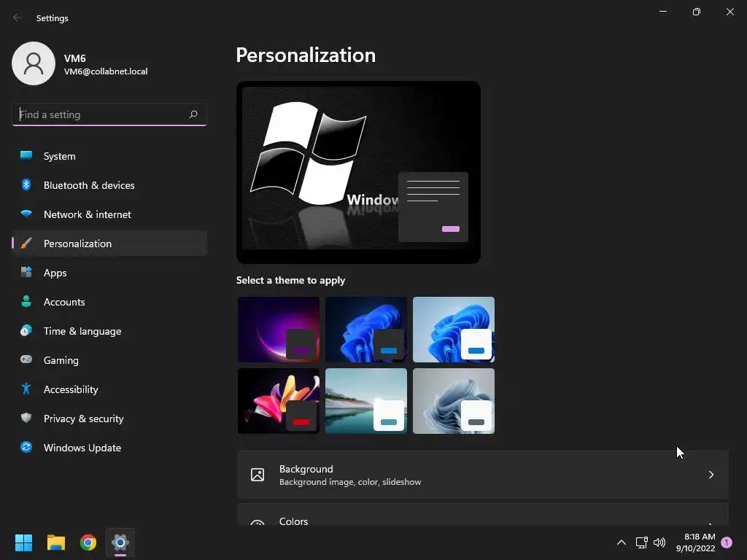Image resolution: width=747 pixels, height=560 pixels.
Task: Open the Background settings row
Action: pos(483,475)
